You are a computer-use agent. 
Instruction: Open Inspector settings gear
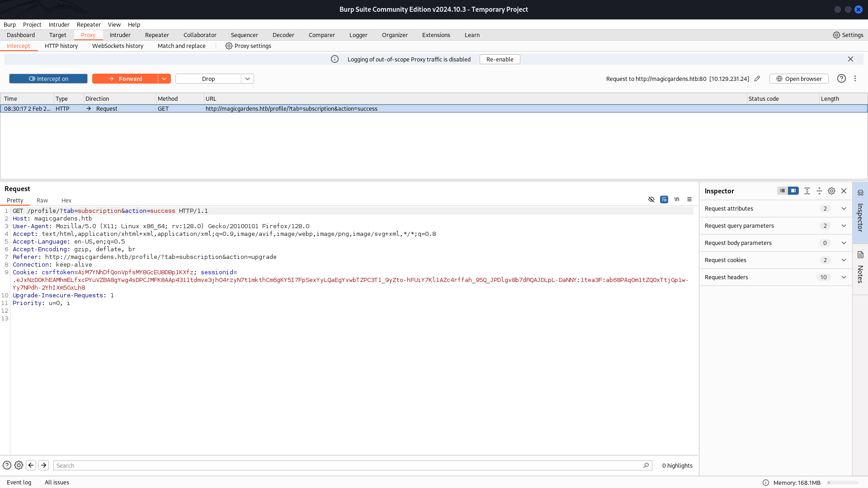[831, 191]
